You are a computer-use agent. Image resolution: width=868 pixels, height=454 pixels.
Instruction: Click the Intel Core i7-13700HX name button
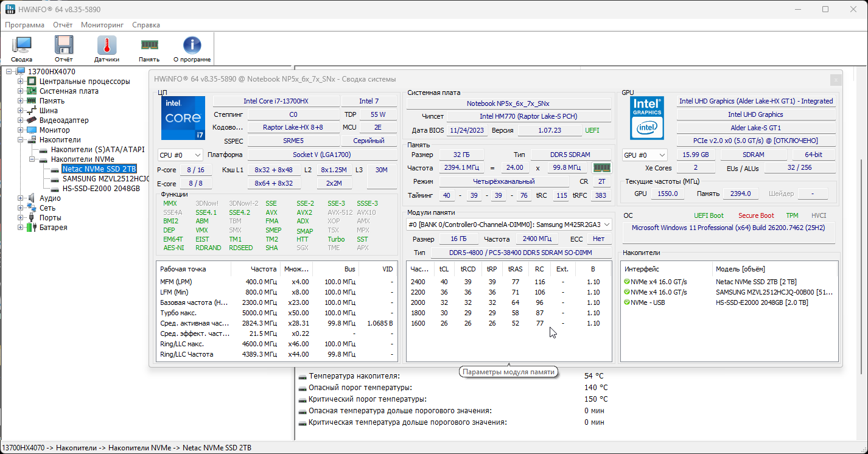click(276, 101)
